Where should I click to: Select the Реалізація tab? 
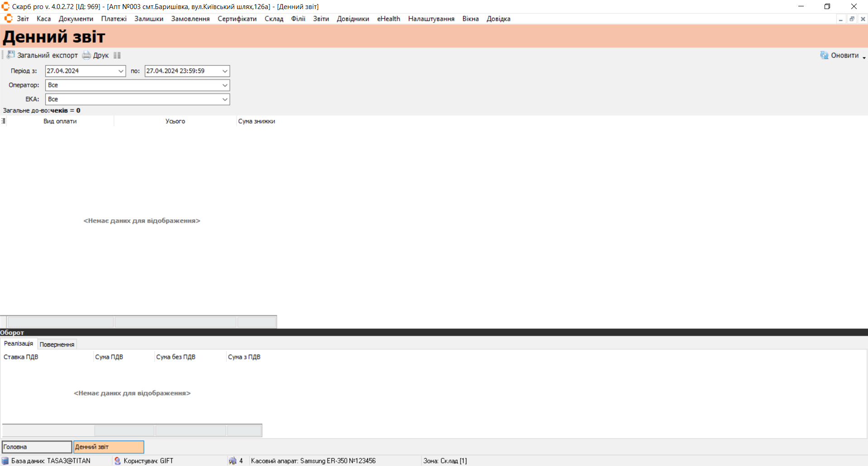click(x=19, y=344)
